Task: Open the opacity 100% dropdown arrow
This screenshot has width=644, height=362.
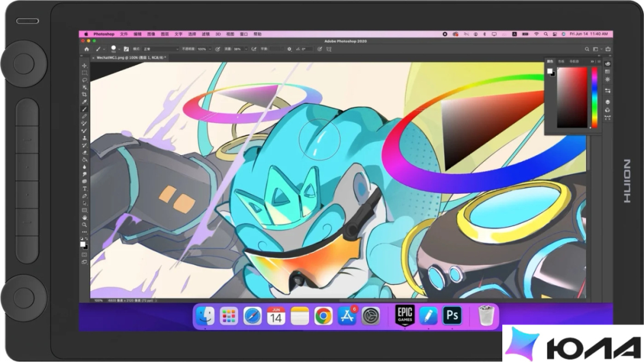Action: (210, 49)
